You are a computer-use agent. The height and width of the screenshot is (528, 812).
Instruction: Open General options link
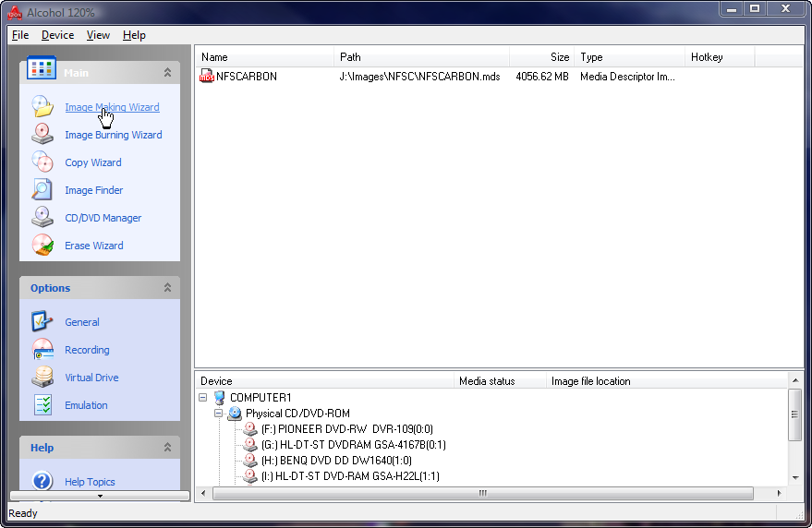82,322
